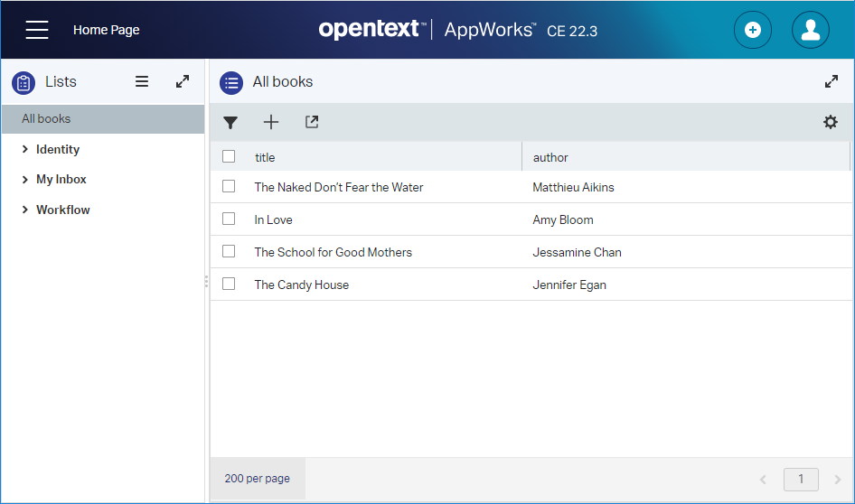Select The Candy House row checkbox

point(229,284)
